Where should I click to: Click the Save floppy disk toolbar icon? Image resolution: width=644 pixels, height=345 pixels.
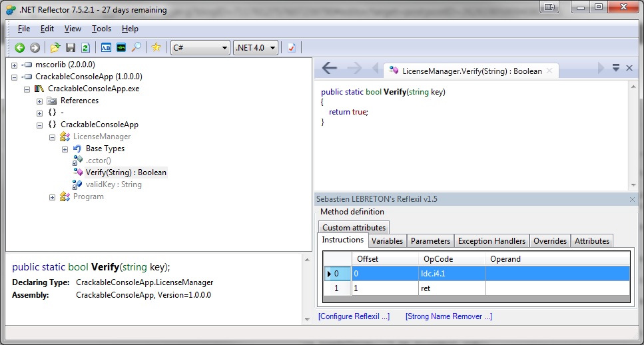(71, 48)
